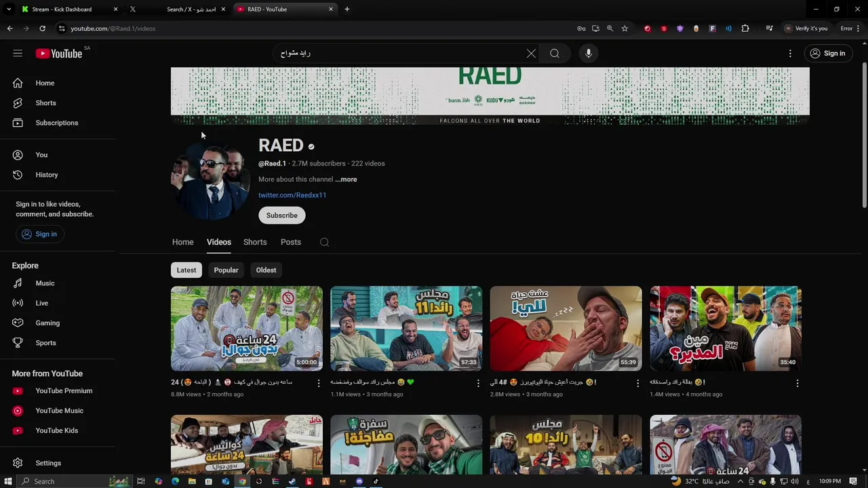Select the channel Videos tab
The width and height of the screenshot is (868, 488).
(x=218, y=242)
